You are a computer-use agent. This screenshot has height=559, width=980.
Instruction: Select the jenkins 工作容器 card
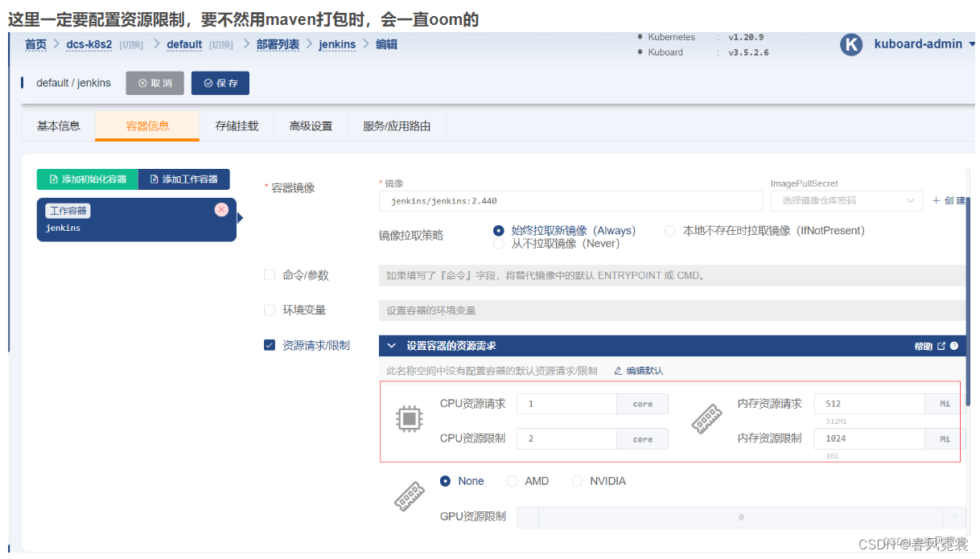point(137,220)
